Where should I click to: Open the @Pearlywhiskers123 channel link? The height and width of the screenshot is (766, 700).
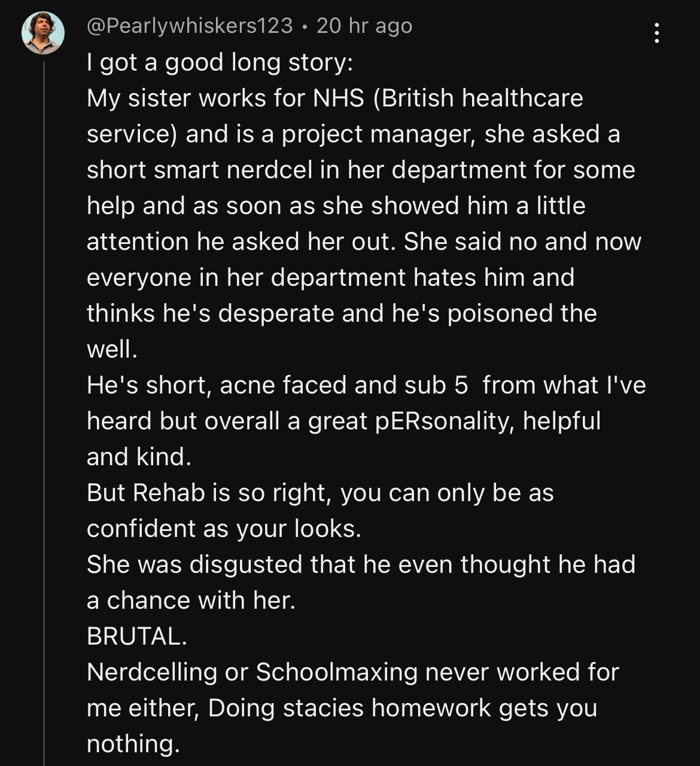pyautogui.click(x=190, y=26)
